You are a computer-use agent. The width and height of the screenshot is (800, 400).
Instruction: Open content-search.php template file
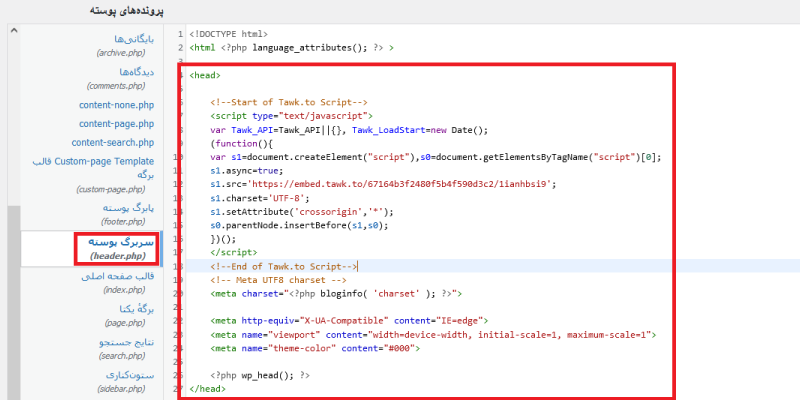113,142
